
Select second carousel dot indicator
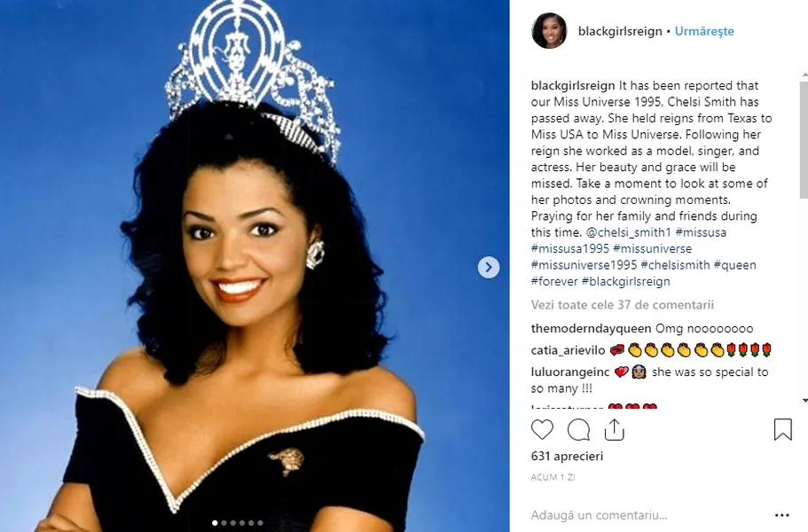point(224,523)
